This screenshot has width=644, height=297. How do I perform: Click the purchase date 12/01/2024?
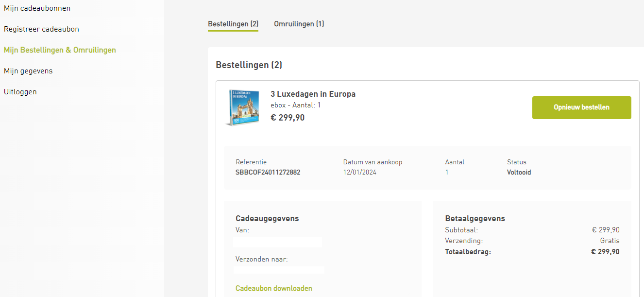pyautogui.click(x=359, y=172)
